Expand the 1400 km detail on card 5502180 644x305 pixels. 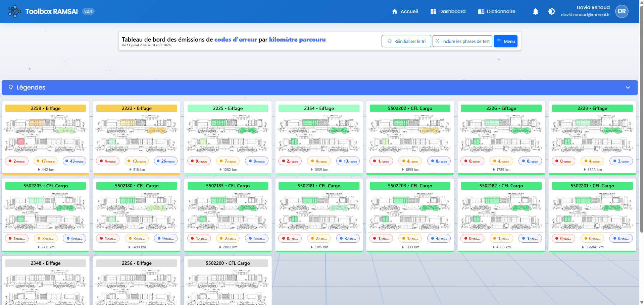[x=137, y=247]
